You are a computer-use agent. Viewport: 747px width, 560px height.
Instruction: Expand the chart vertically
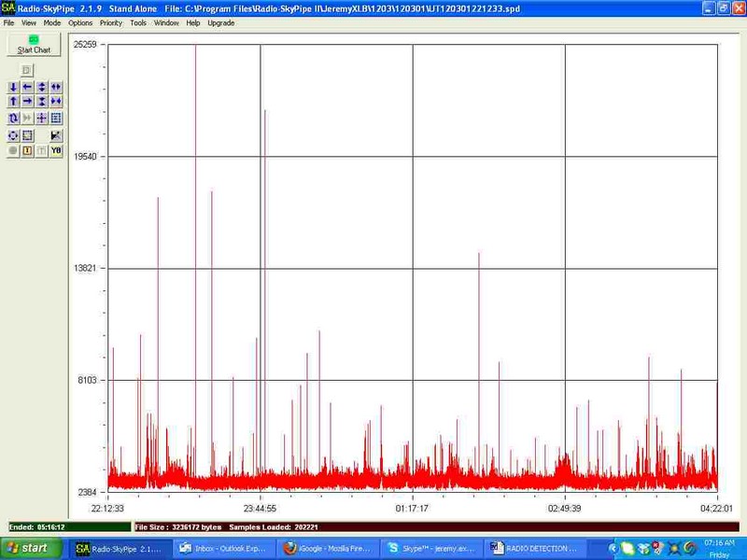[x=42, y=87]
